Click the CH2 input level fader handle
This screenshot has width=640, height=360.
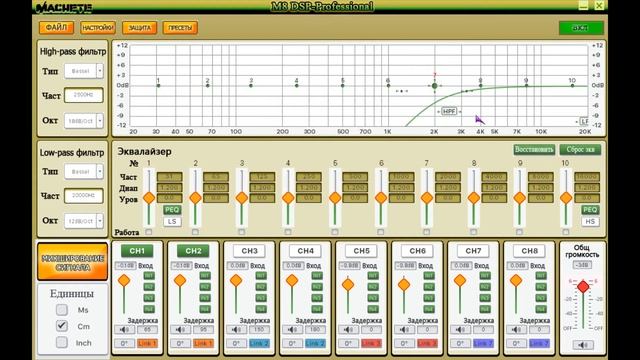[180, 280]
